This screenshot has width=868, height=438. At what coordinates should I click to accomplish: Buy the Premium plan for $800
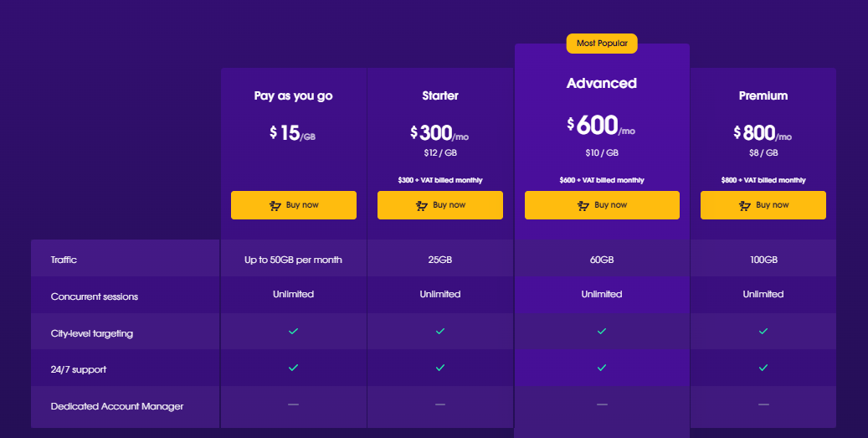(763, 205)
